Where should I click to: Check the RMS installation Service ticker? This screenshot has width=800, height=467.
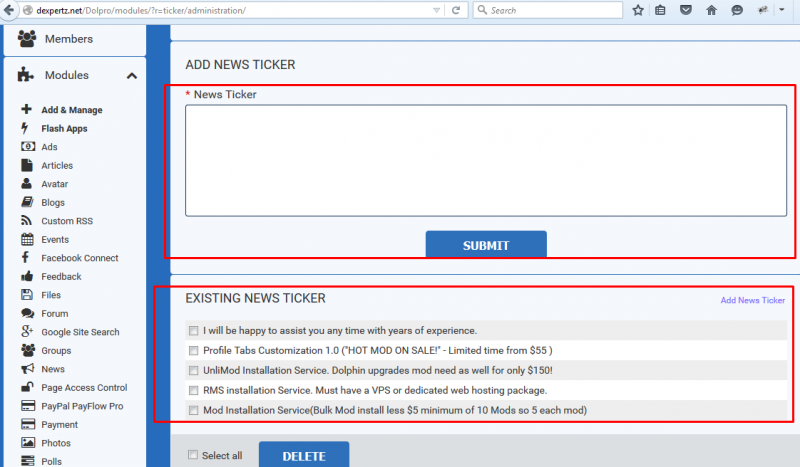[193, 390]
